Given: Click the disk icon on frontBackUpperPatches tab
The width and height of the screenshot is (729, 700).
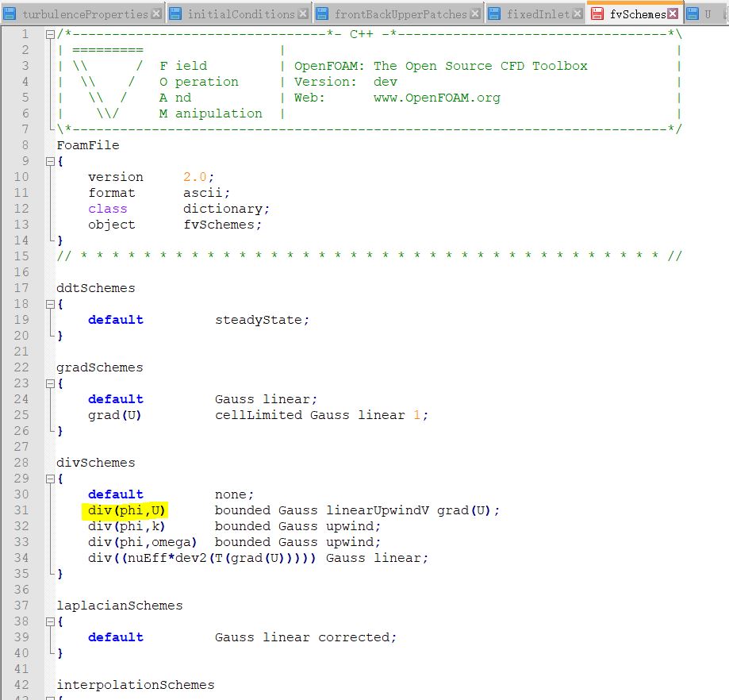Looking at the screenshot, I should [322, 14].
